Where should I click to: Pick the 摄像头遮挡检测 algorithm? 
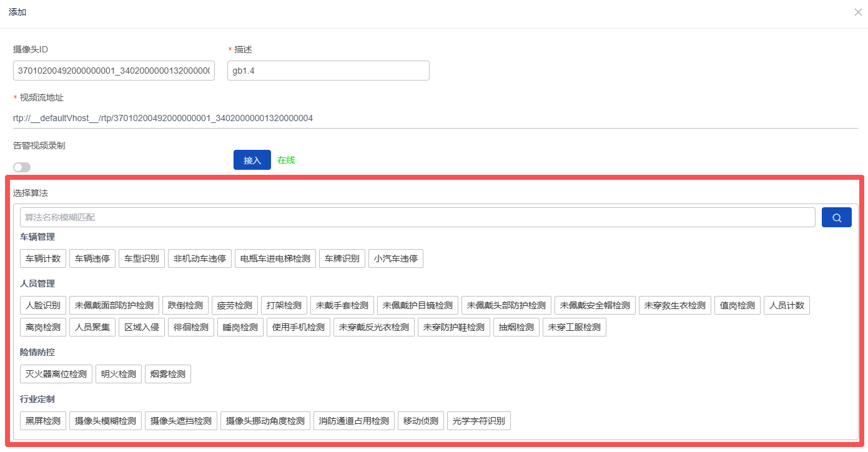181,421
